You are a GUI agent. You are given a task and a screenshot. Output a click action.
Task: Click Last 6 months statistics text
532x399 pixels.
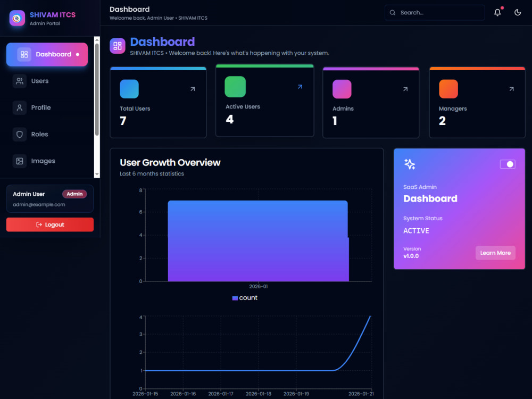click(x=152, y=174)
